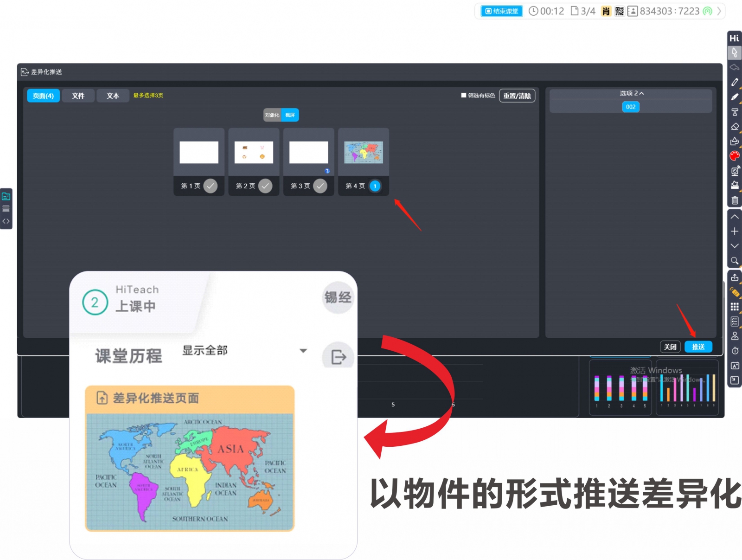The image size is (742, 560).
Task: Toggle the checkmark on 第 1 页
Action: point(211,186)
